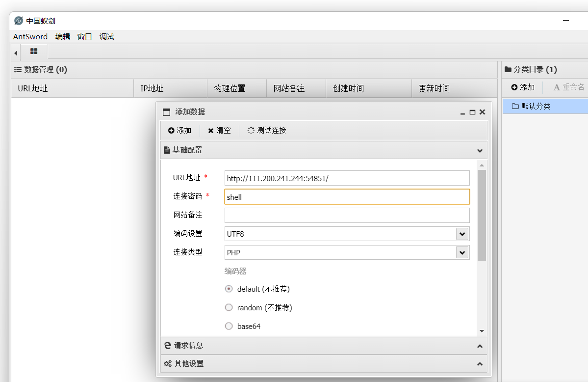The height and width of the screenshot is (382, 588).
Task: Select the base64 encoder radio
Action: point(229,326)
